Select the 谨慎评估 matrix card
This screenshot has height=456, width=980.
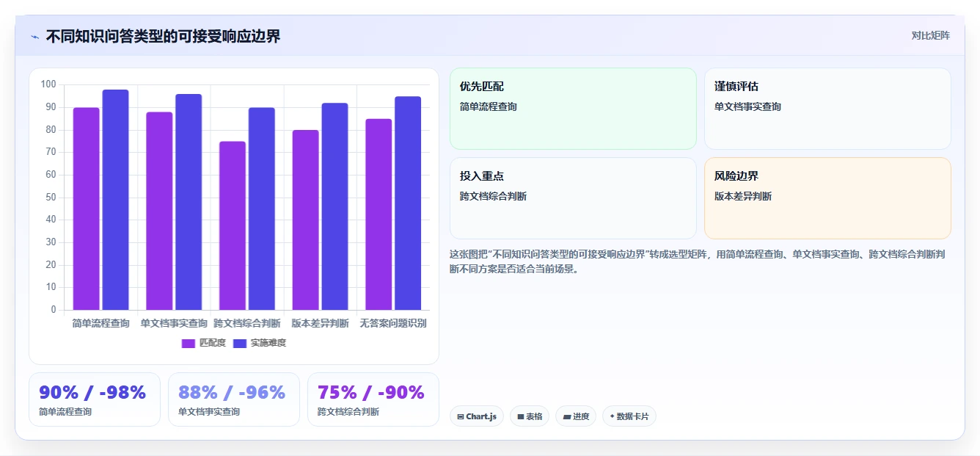827,109
